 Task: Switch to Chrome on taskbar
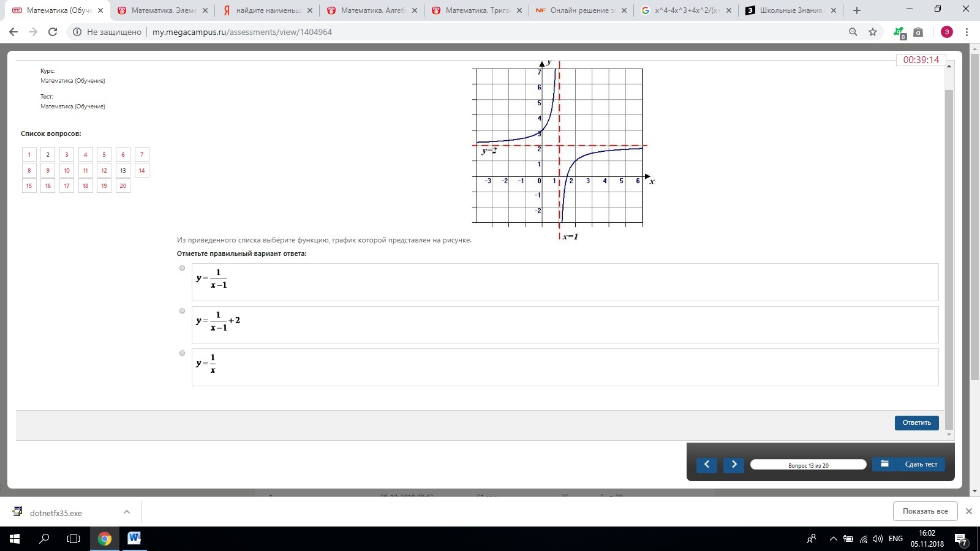(105, 539)
